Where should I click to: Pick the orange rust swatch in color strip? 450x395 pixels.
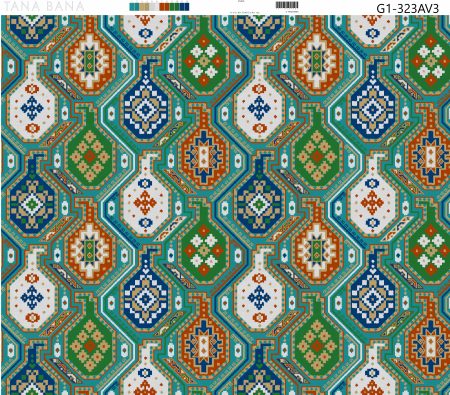164,7
